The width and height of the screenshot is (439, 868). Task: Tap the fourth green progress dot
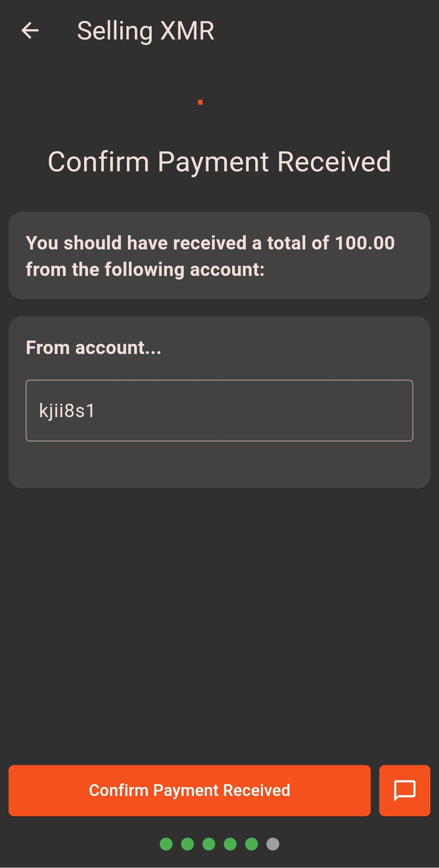tap(230, 844)
